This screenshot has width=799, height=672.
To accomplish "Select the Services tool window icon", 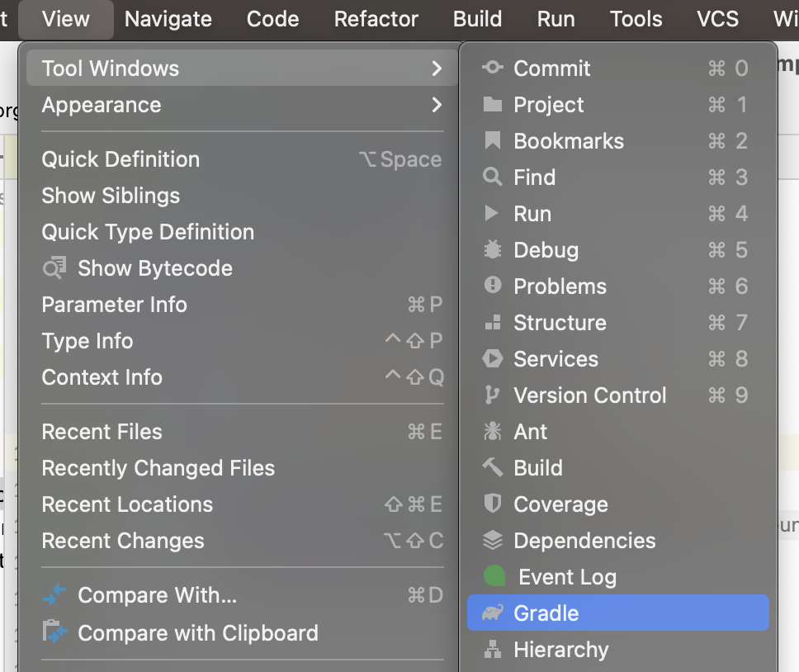I will (492, 359).
